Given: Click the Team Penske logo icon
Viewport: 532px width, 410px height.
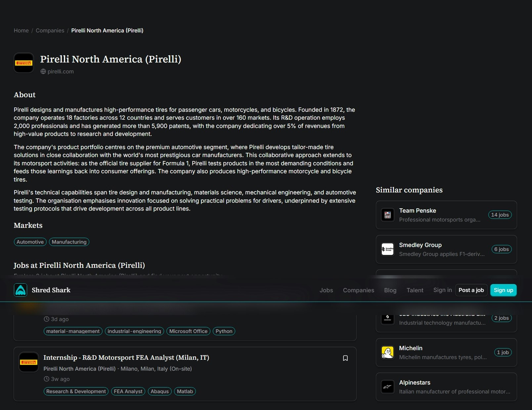Looking at the screenshot, I should pyautogui.click(x=388, y=215).
